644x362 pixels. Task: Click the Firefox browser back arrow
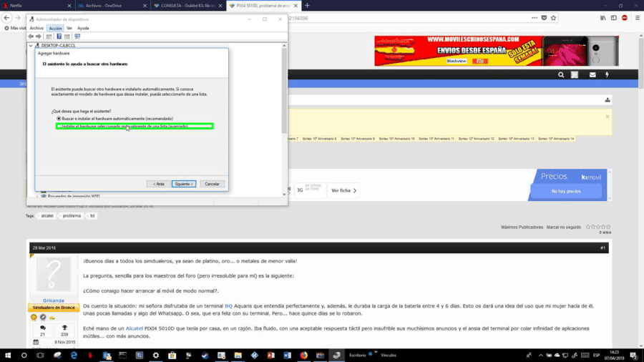(x=6, y=18)
